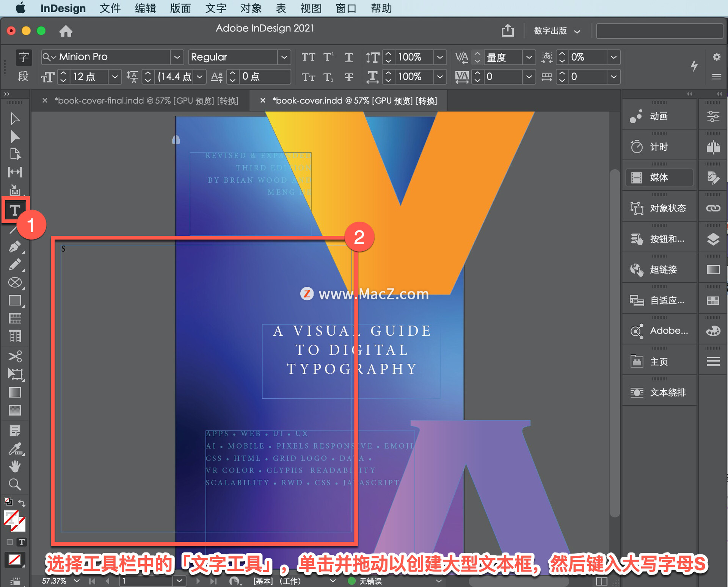This screenshot has width=728, height=587.
Task: Open the 对象 menu
Action: click(251, 8)
